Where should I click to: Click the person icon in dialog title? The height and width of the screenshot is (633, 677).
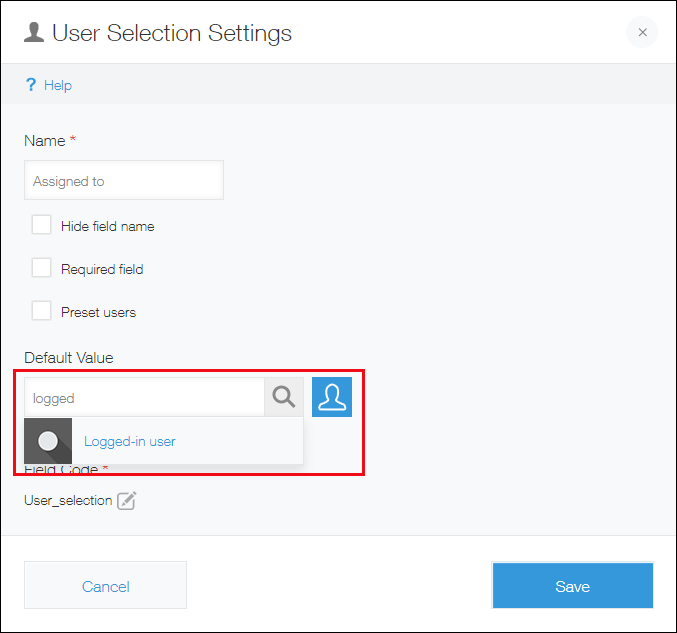click(x=34, y=33)
